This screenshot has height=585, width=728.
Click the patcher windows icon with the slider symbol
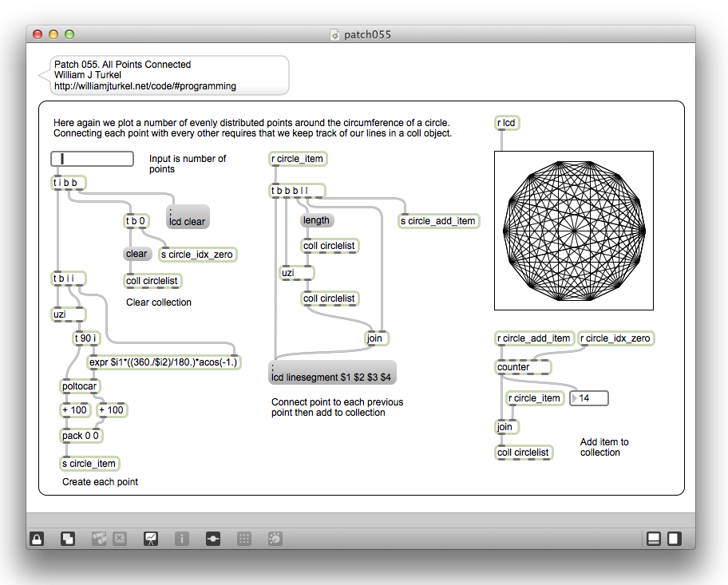[213, 539]
